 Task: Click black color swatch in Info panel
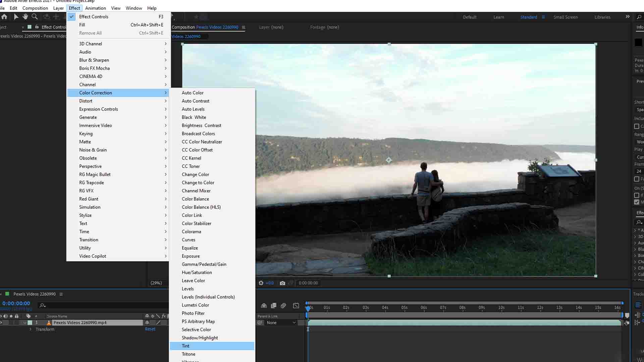pos(638,43)
